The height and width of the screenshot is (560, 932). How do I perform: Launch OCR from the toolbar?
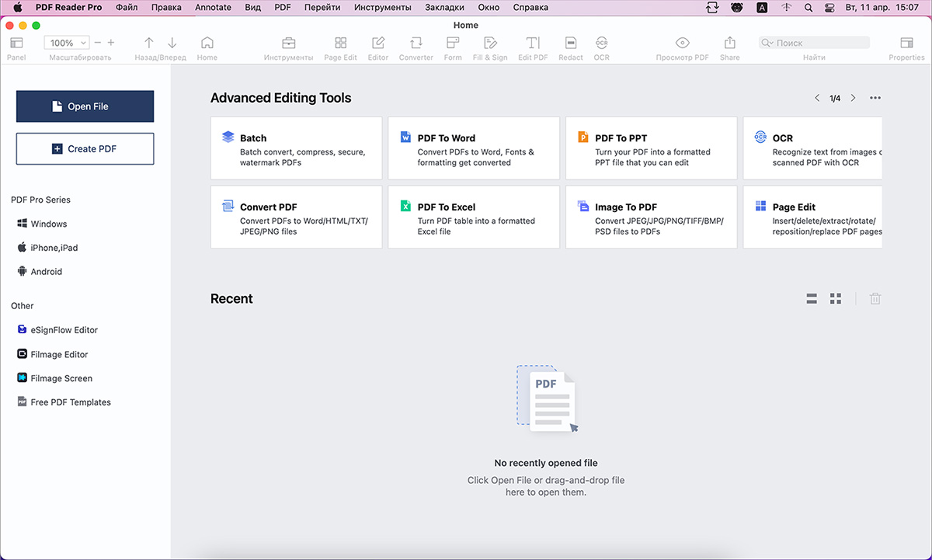pyautogui.click(x=602, y=43)
